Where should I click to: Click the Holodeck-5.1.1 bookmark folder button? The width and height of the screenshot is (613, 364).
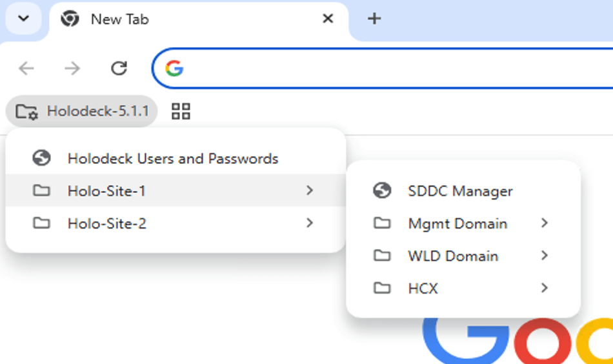82,112
